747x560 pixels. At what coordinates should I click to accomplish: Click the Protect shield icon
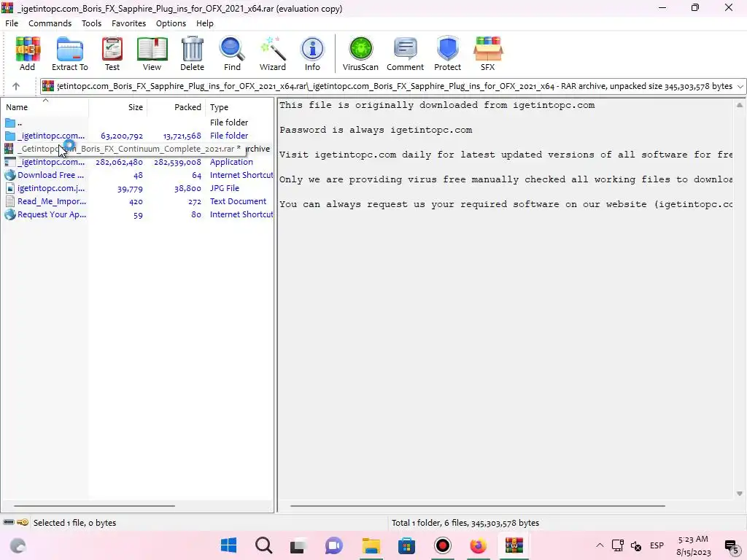(x=447, y=54)
